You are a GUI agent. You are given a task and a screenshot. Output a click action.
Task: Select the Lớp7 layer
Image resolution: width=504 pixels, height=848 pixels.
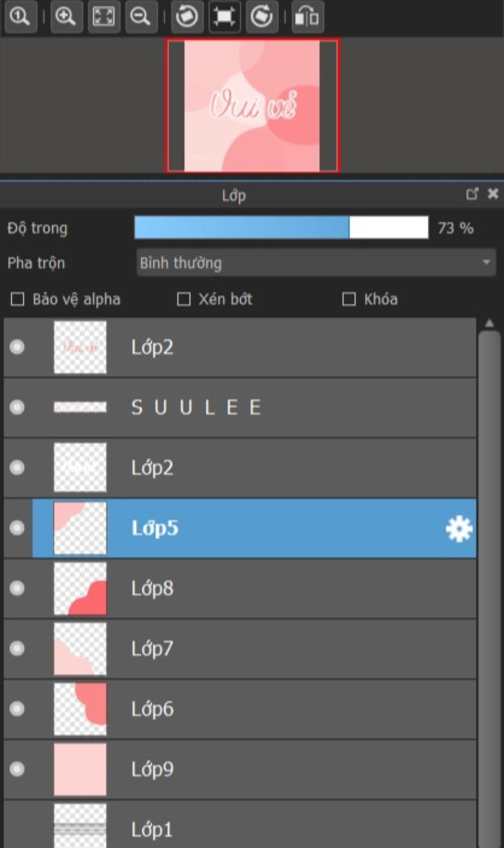click(x=240, y=649)
